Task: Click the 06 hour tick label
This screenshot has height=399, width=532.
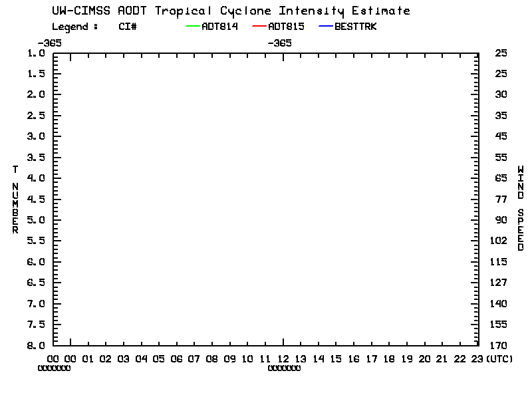Action: 177,359
